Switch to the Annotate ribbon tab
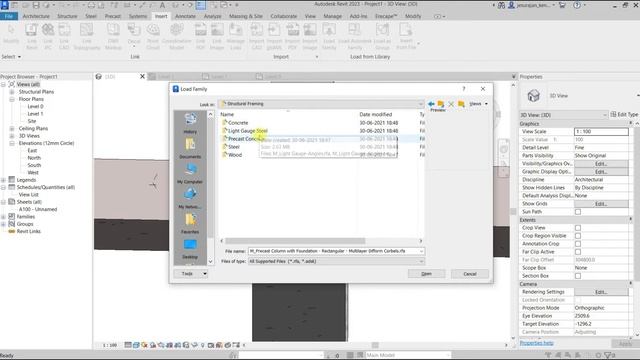This screenshot has width=640, height=360. (x=185, y=16)
